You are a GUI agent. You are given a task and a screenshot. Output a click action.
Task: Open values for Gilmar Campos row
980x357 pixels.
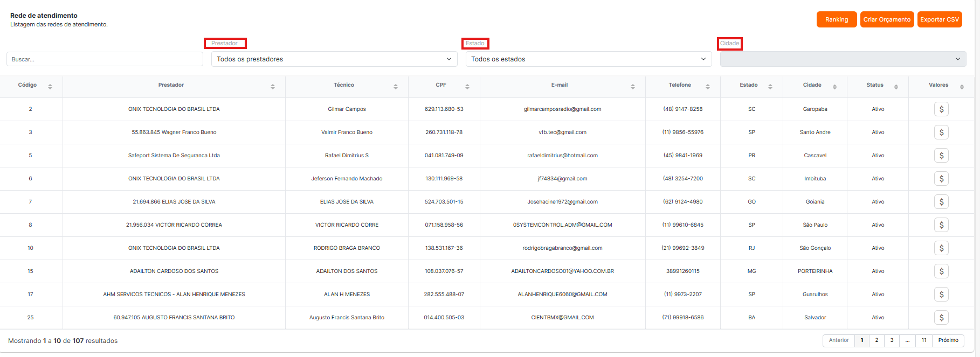tap(941, 109)
